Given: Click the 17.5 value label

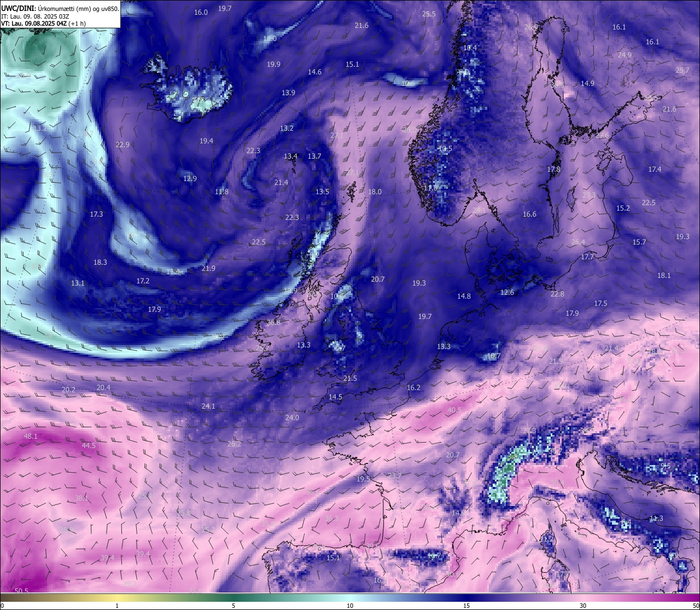Looking at the screenshot, I should coord(600,304).
